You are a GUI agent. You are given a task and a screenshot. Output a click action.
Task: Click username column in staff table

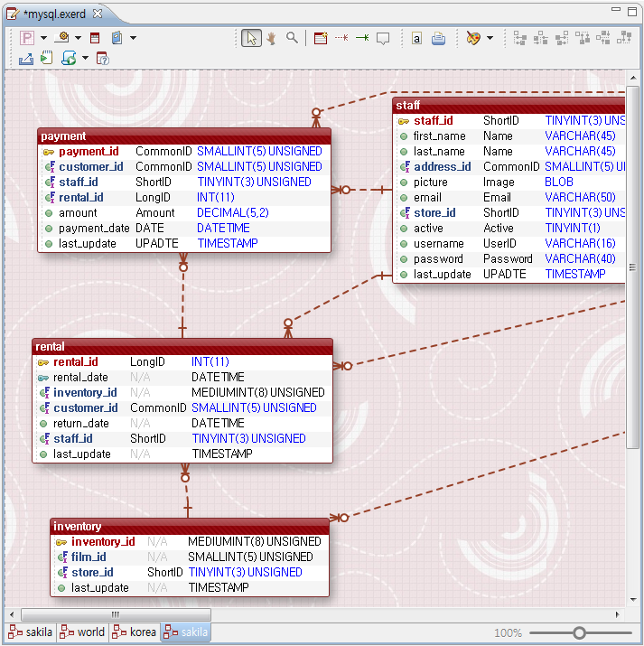509,243
